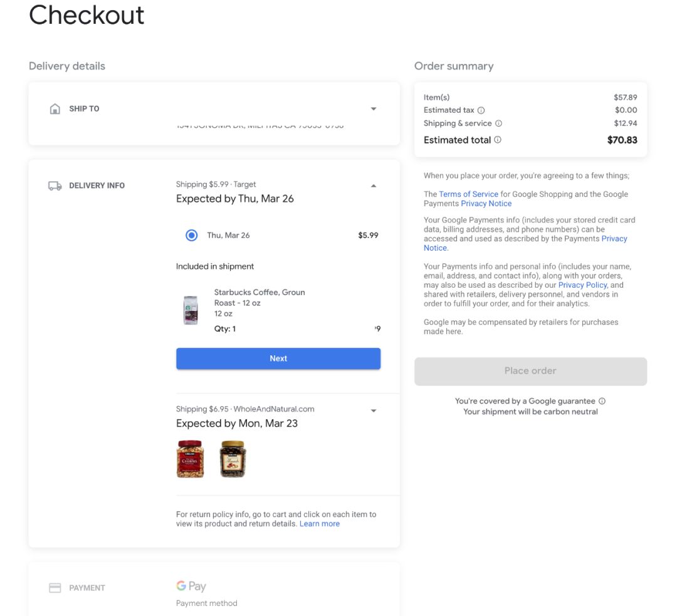This screenshot has height=616, width=677.
Task: Expand the WholeAndNatural.com shipment details
Action: (374, 410)
